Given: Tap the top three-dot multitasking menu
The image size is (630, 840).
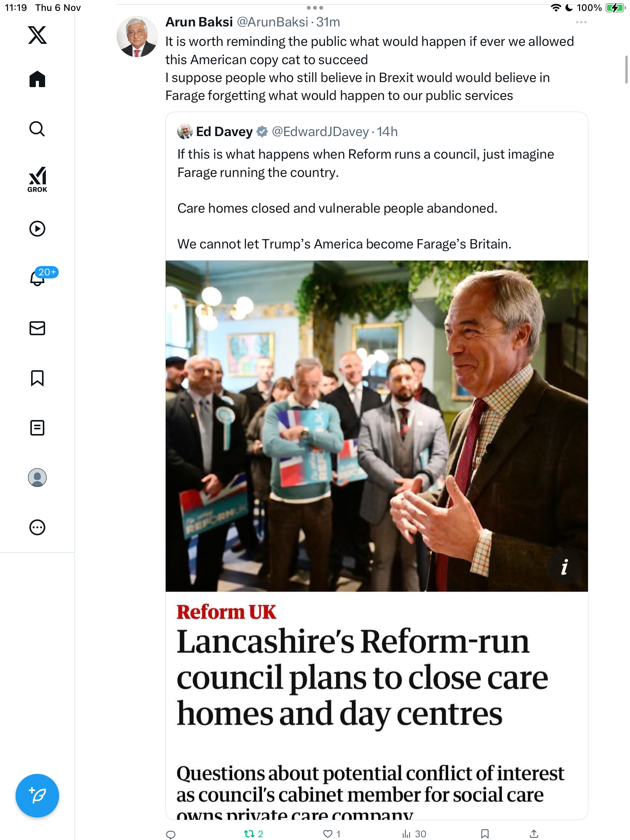Looking at the screenshot, I should 315,8.
